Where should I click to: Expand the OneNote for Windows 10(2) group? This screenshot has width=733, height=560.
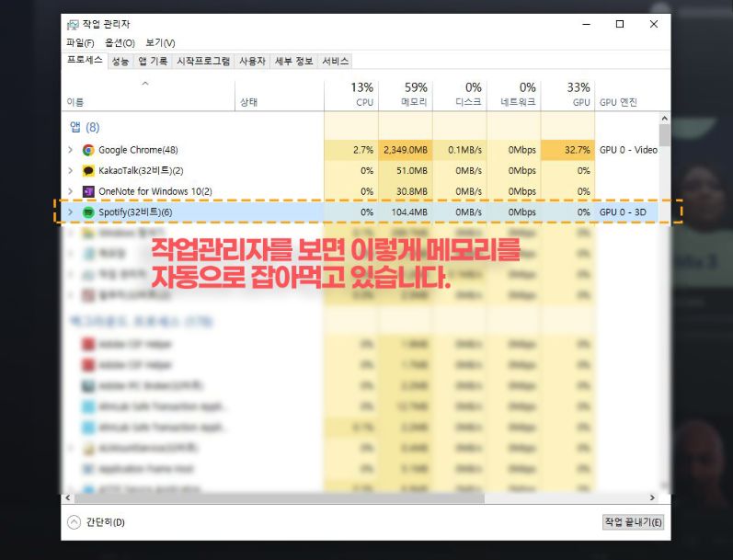pos(70,191)
